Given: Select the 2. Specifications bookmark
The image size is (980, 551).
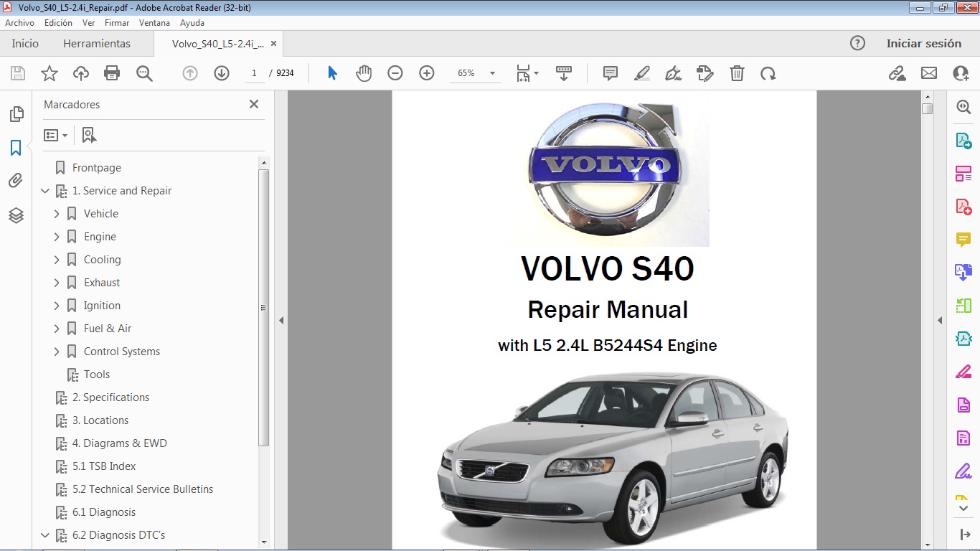Looking at the screenshot, I should [x=110, y=397].
